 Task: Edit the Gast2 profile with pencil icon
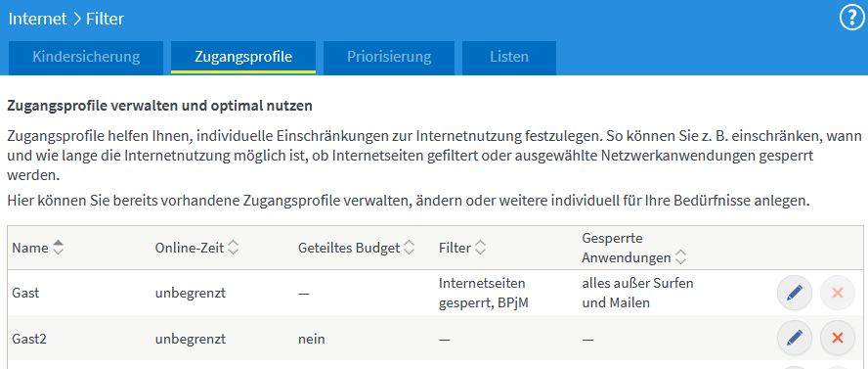coord(795,338)
